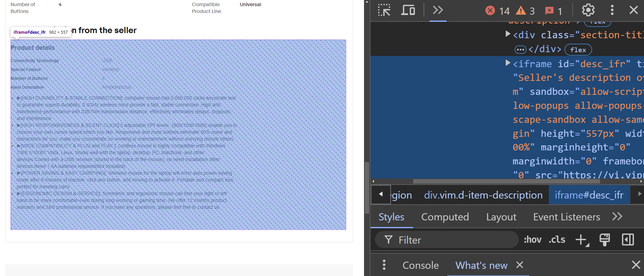
Task: Show more sidebar tabs chevron
Action: pyautogui.click(x=617, y=217)
